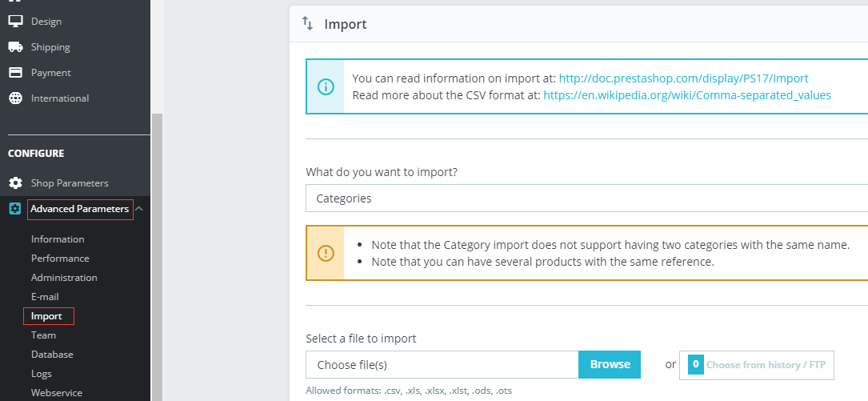Image resolution: width=868 pixels, height=401 pixels.
Task: Click the sidebar vertical scrollbar
Action: click(x=157, y=256)
